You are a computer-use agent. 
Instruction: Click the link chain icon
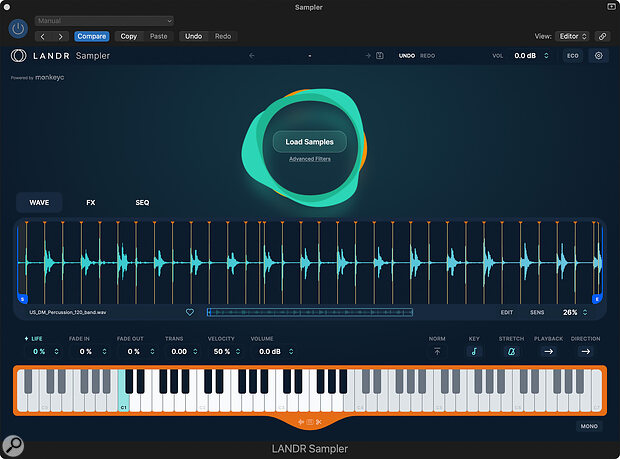(602, 36)
